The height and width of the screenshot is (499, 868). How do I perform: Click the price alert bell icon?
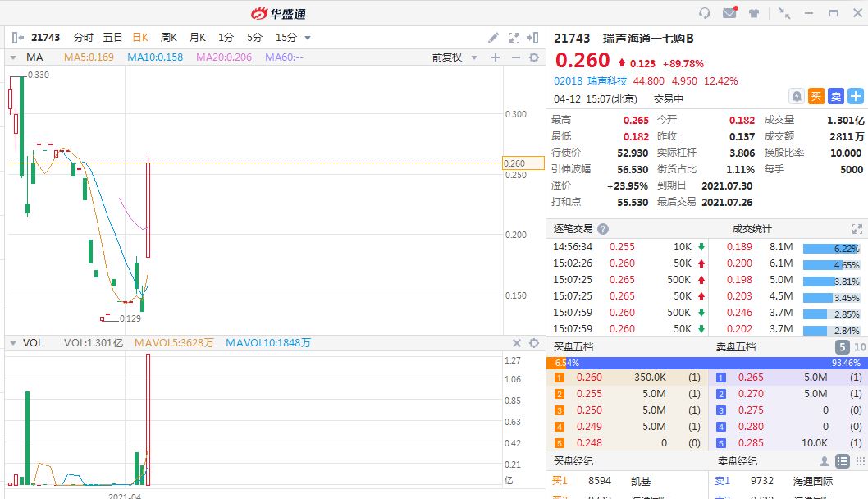pyautogui.click(x=796, y=96)
